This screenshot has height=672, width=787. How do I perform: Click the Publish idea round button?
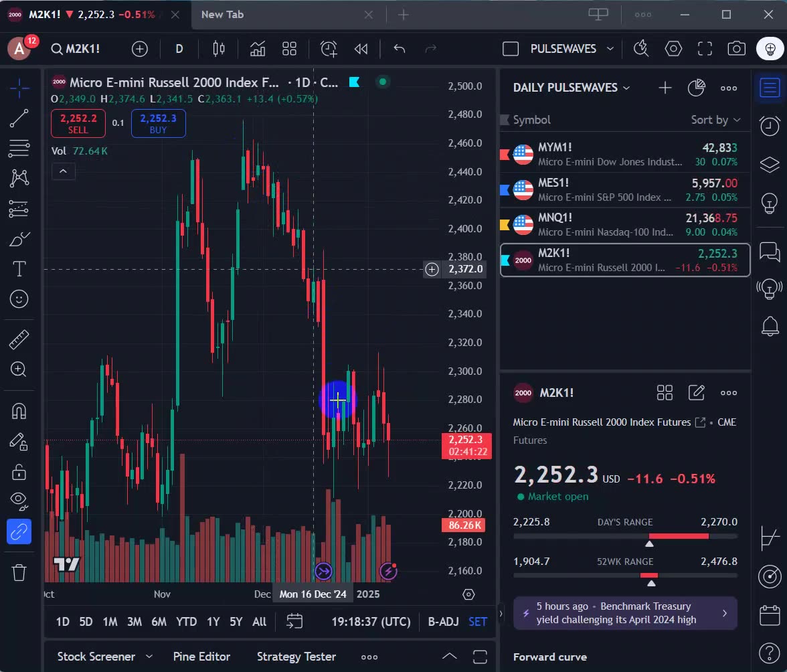point(770,49)
